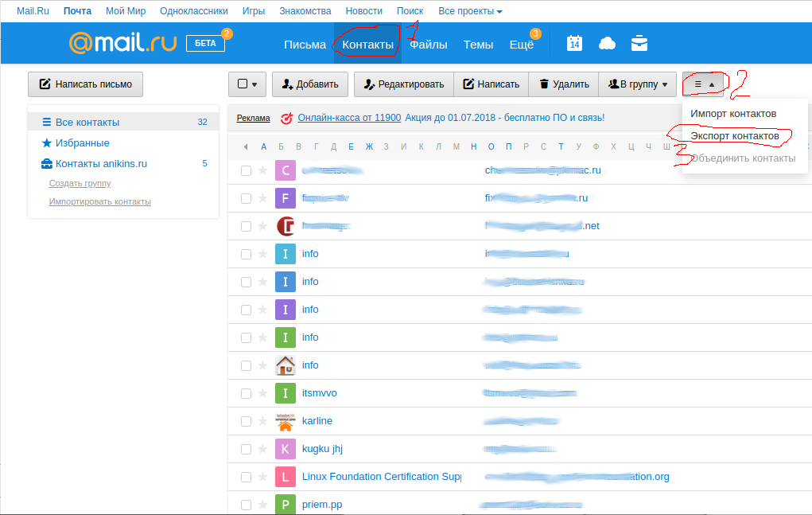This screenshot has width=812, height=515.
Task: Open the Письма tab
Action: click(305, 45)
